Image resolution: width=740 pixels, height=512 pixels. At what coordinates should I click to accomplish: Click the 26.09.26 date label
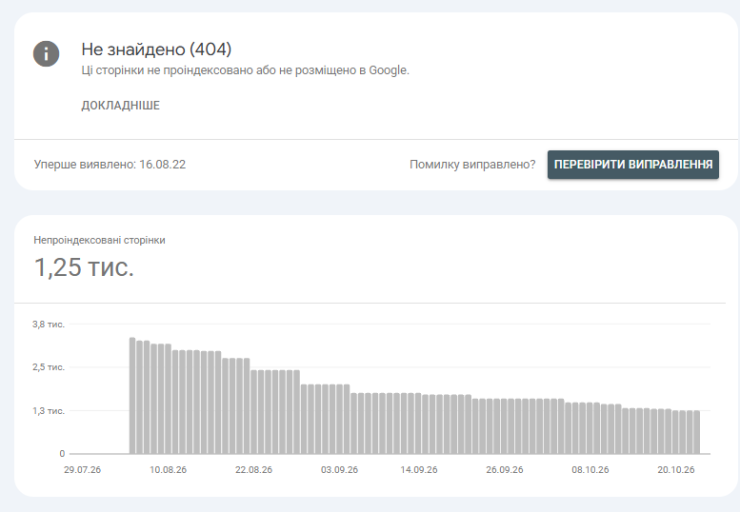[505, 470]
